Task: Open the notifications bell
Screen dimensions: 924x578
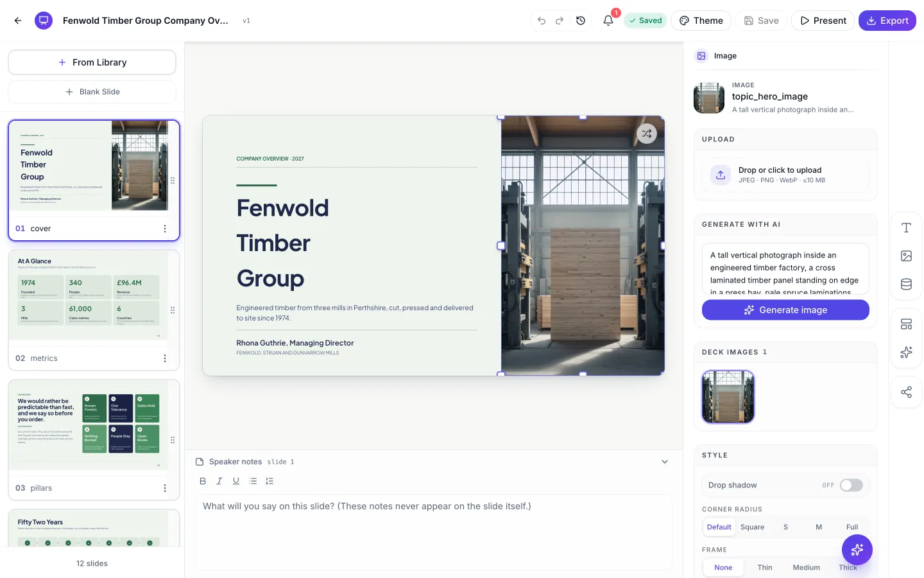Action: pos(608,21)
